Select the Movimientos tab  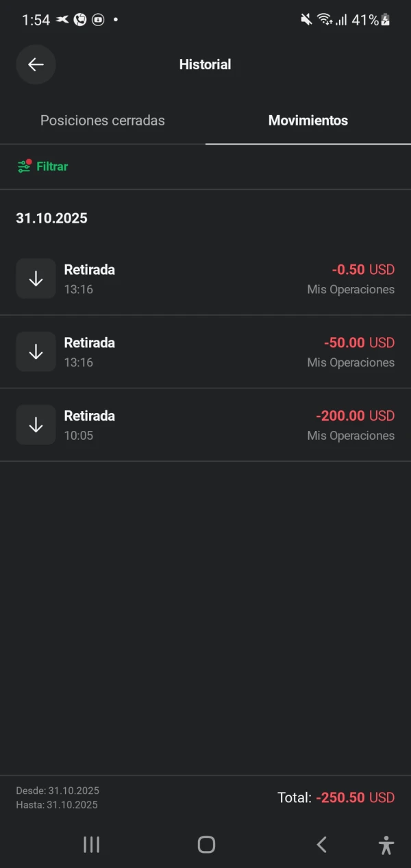point(308,121)
